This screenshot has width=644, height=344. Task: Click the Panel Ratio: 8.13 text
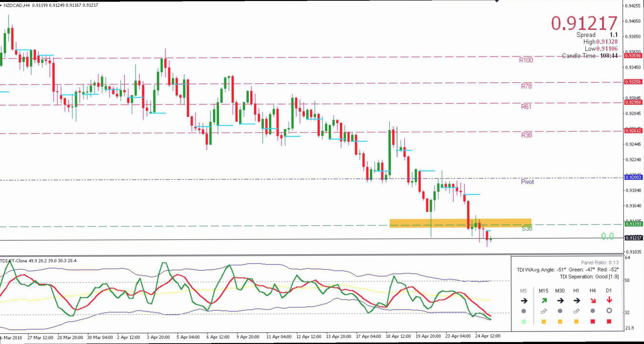(x=599, y=263)
